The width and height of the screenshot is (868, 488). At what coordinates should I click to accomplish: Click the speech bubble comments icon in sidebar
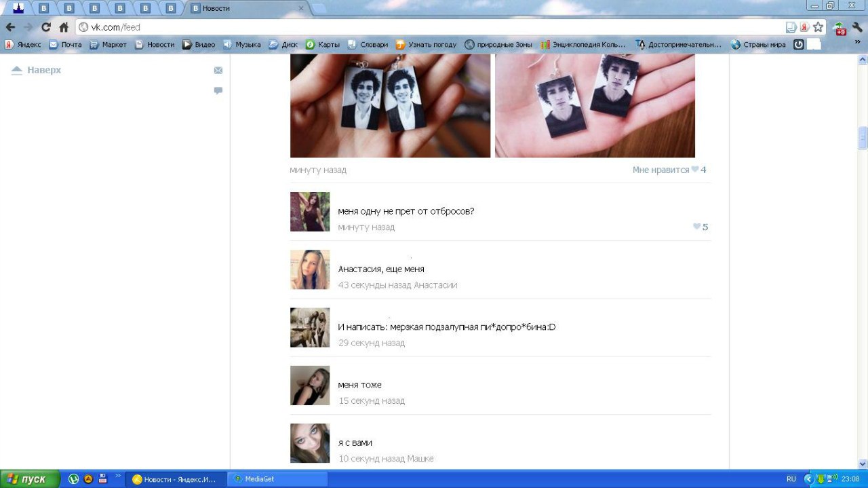point(218,90)
